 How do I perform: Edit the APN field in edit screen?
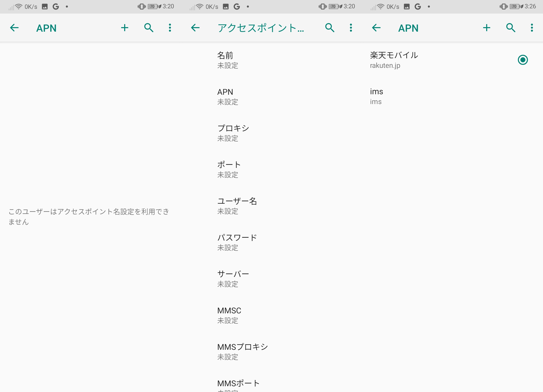click(x=271, y=97)
